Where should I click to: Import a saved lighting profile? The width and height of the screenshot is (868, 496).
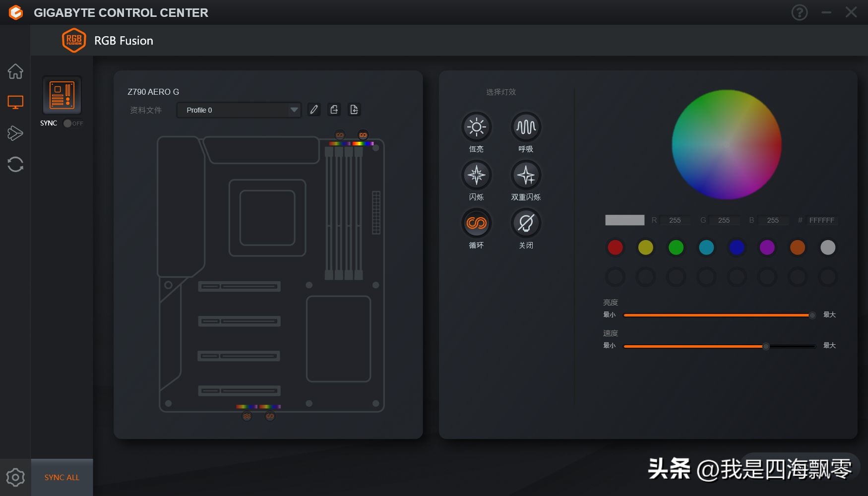(354, 110)
